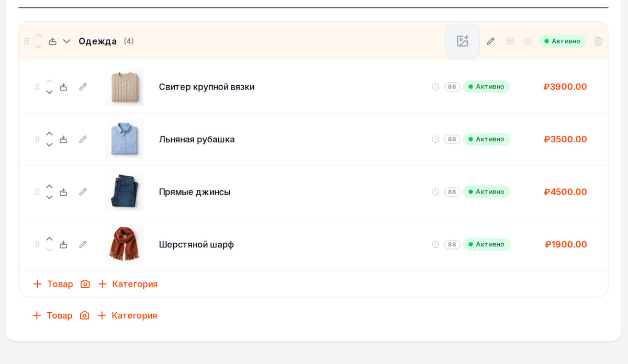Move Прямые джинсы down with its arrow
The width and height of the screenshot is (628, 364).
pyautogui.click(x=49, y=197)
